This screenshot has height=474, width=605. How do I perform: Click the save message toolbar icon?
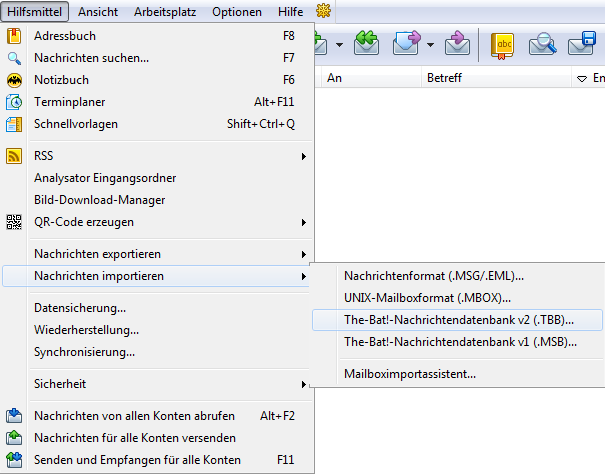(583, 43)
